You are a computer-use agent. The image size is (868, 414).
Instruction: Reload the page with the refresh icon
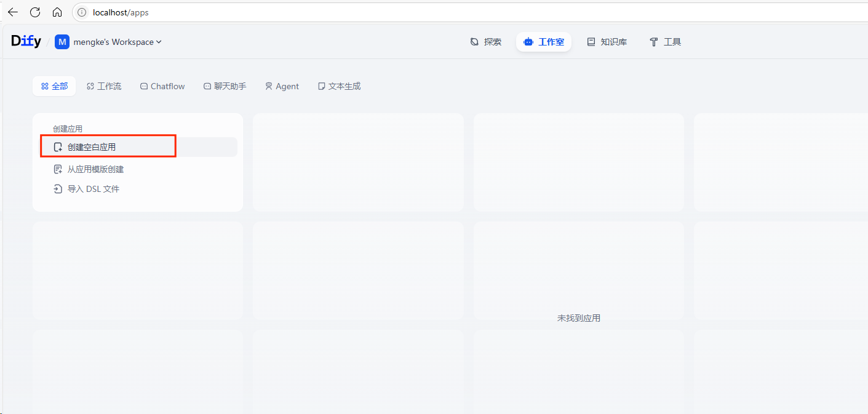tap(35, 12)
